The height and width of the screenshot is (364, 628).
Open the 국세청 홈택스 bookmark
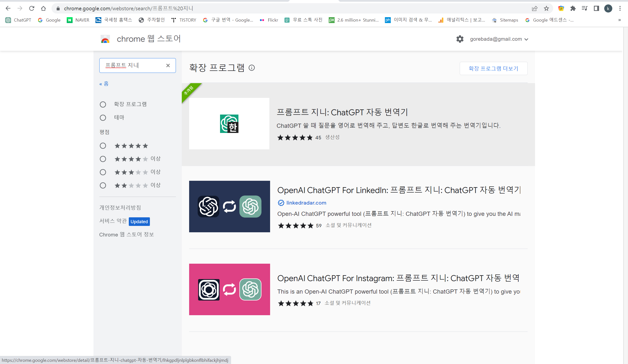point(114,20)
